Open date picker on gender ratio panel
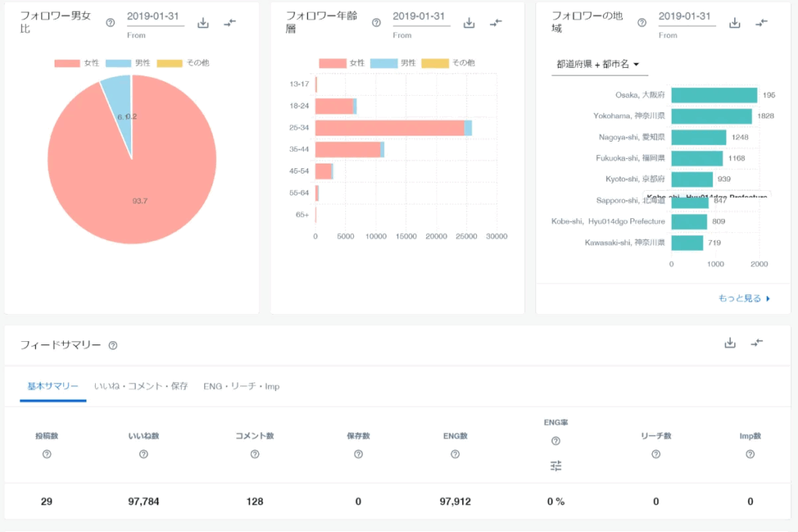The image size is (798, 532). (155, 16)
